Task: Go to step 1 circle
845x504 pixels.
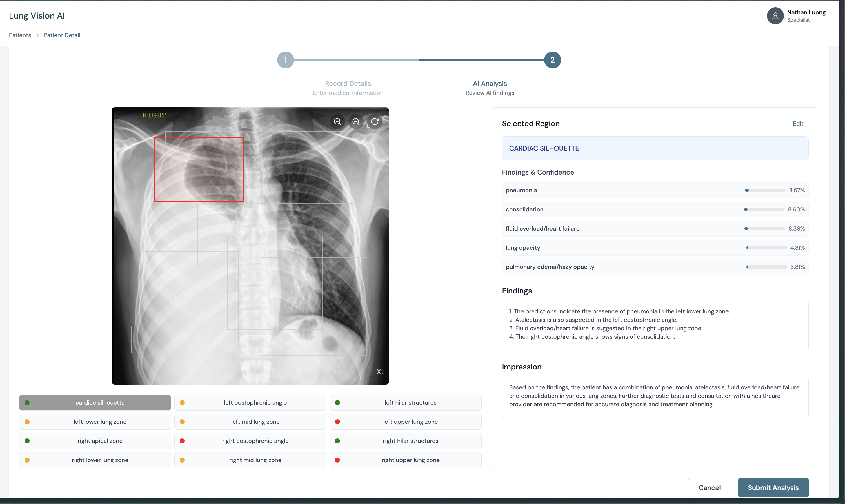Action: (x=285, y=60)
